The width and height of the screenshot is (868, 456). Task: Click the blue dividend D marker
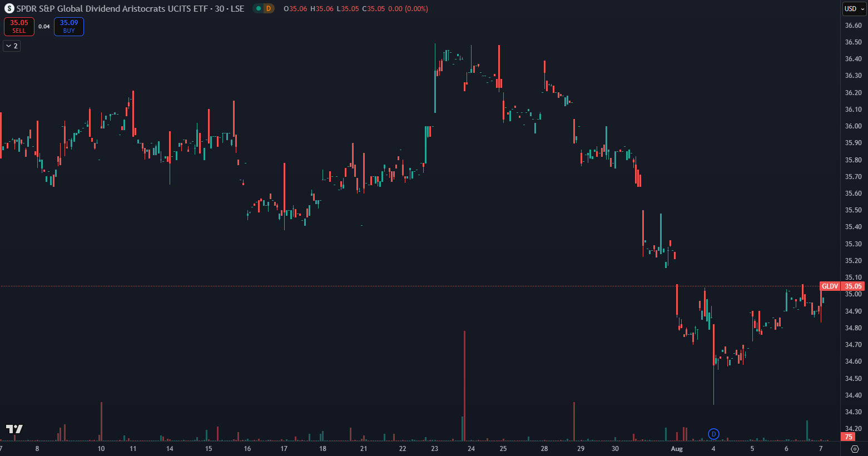pos(713,434)
